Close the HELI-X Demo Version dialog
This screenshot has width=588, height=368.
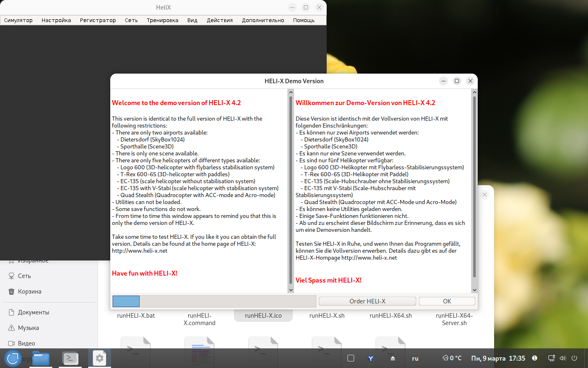click(x=470, y=81)
